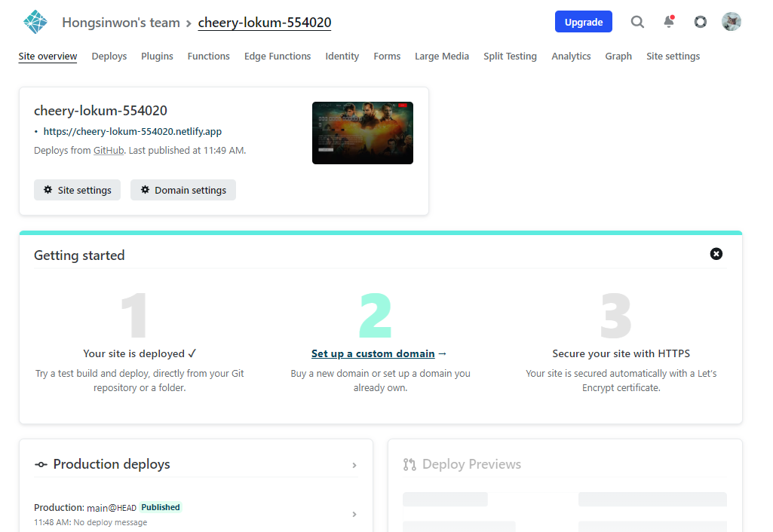
Task: Click the cheery-lokum-554020 breadcrumb link
Action: (x=265, y=23)
